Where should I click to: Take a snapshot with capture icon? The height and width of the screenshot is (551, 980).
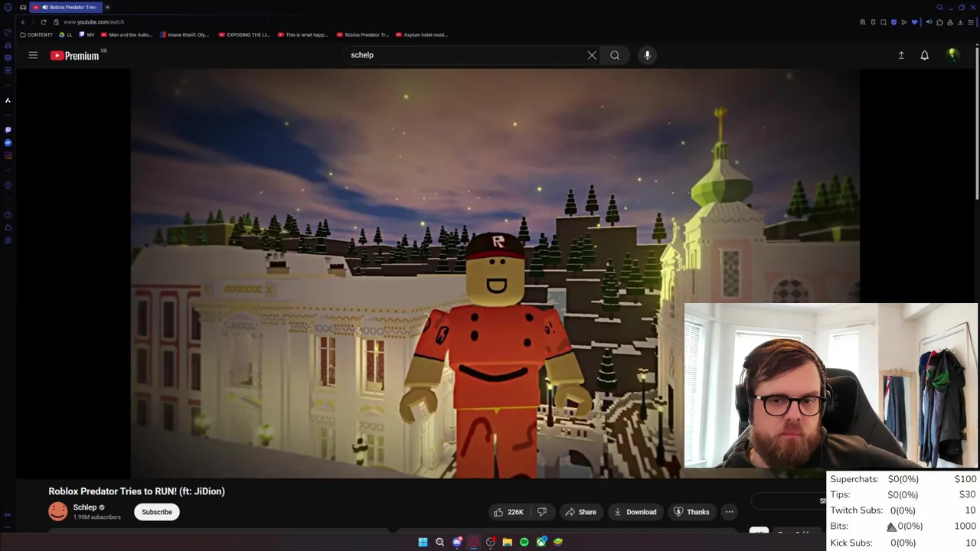click(x=884, y=22)
